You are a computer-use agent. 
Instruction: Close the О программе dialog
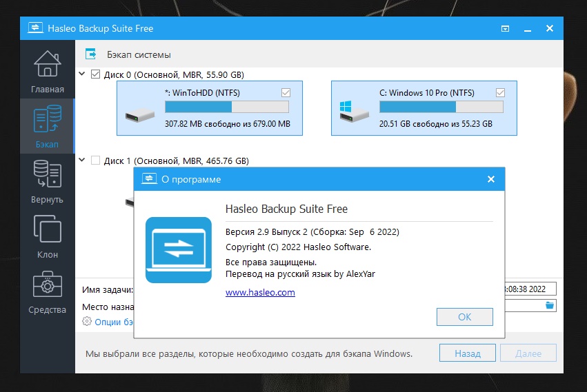point(491,179)
